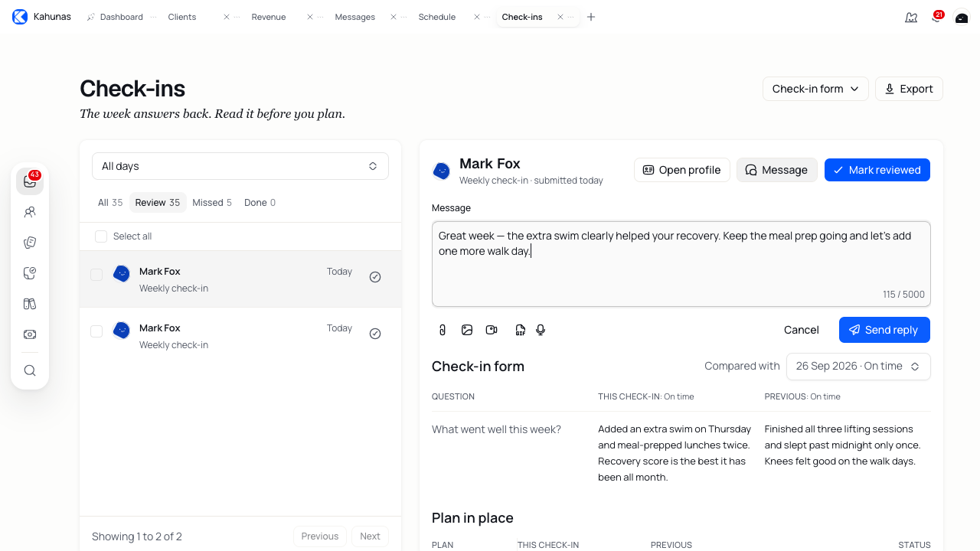Viewport: 980px width, 551px height.
Task: Switch to the Dashboard tab
Action: pyautogui.click(x=121, y=17)
